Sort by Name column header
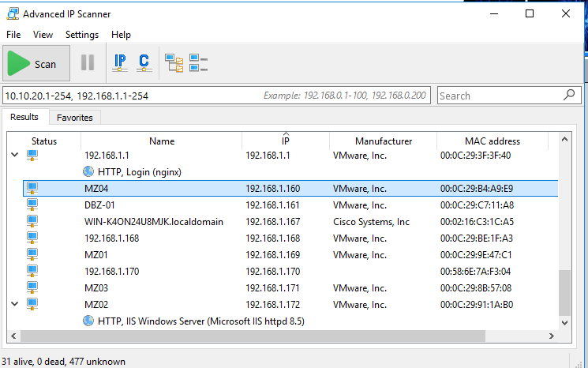 pos(162,141)
